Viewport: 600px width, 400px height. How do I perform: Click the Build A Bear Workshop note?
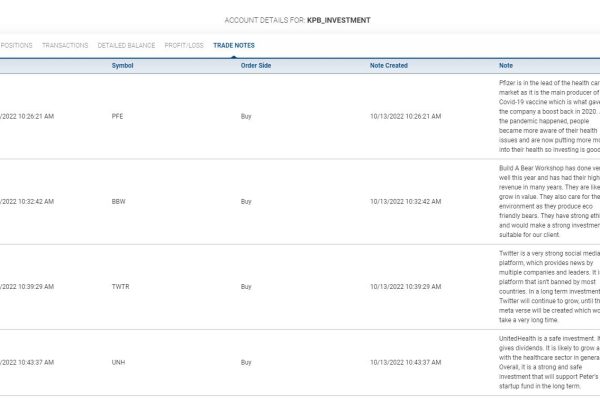click(x=549, y=202)
